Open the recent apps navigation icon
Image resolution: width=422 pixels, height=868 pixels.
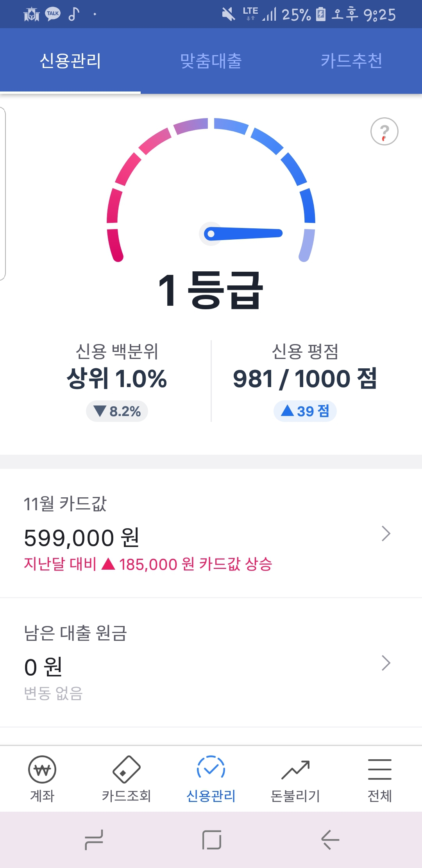tap(94, 839)
